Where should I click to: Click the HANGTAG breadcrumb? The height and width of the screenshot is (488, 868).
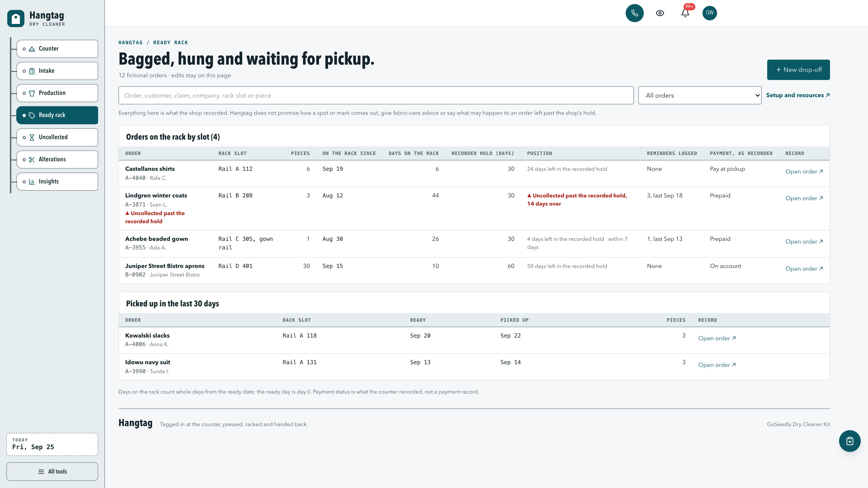pyautogui.click(x=130, y=42)
